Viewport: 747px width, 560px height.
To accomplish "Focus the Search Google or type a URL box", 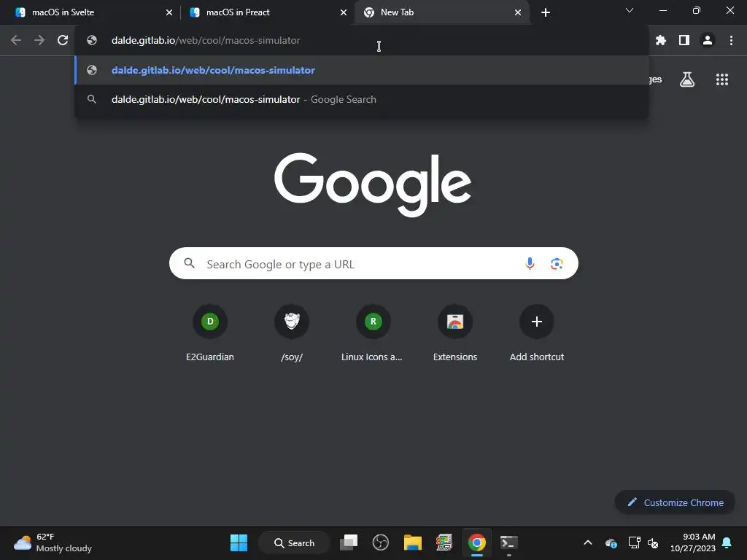I will (x=373, y=263).
